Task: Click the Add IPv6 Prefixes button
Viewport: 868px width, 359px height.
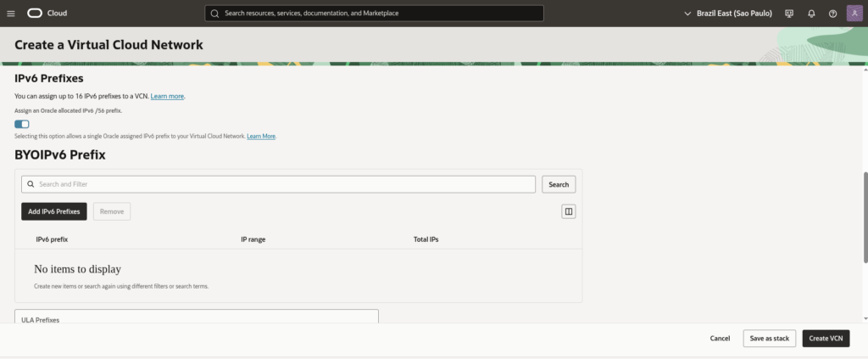Action: (54, 211)
